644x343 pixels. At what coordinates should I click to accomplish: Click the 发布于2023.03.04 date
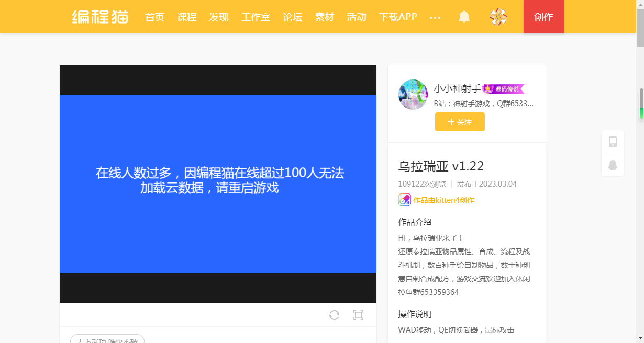click(487, 184)
